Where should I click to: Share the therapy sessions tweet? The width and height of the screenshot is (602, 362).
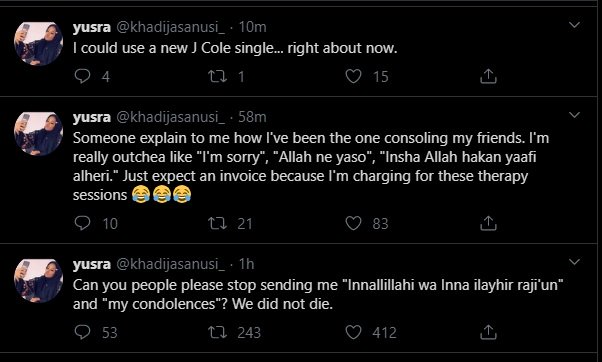click(488, 223)
